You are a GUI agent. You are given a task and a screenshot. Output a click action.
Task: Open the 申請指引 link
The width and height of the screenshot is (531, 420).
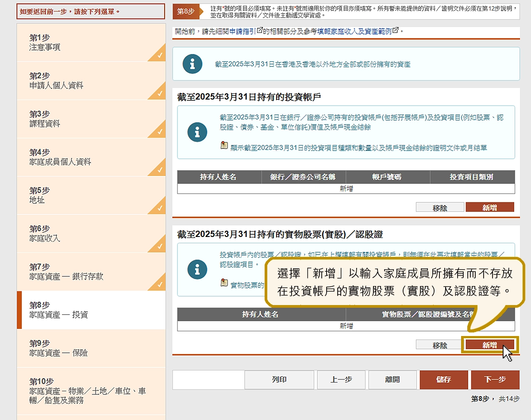(243, 31)
